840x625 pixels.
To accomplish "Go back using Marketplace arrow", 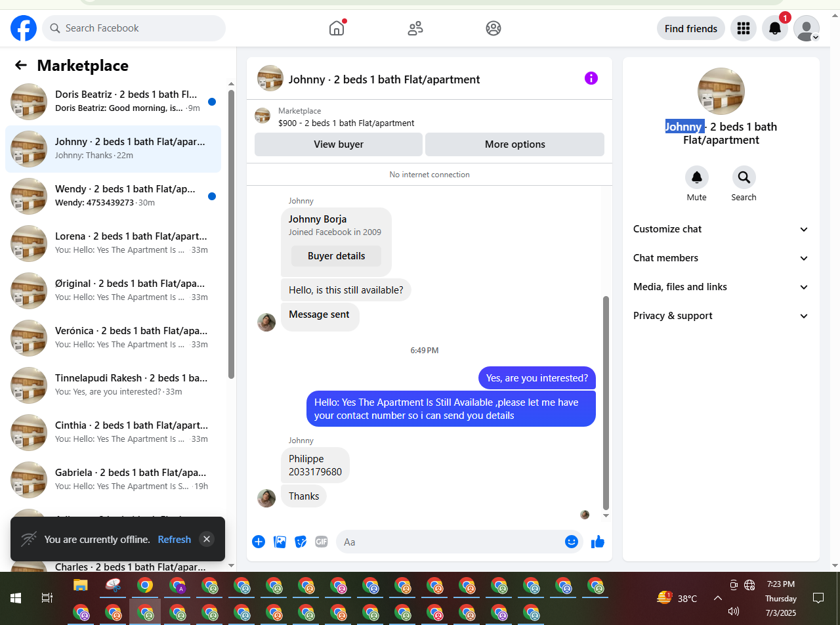I will pyautogui.click(x=21, y=65).
